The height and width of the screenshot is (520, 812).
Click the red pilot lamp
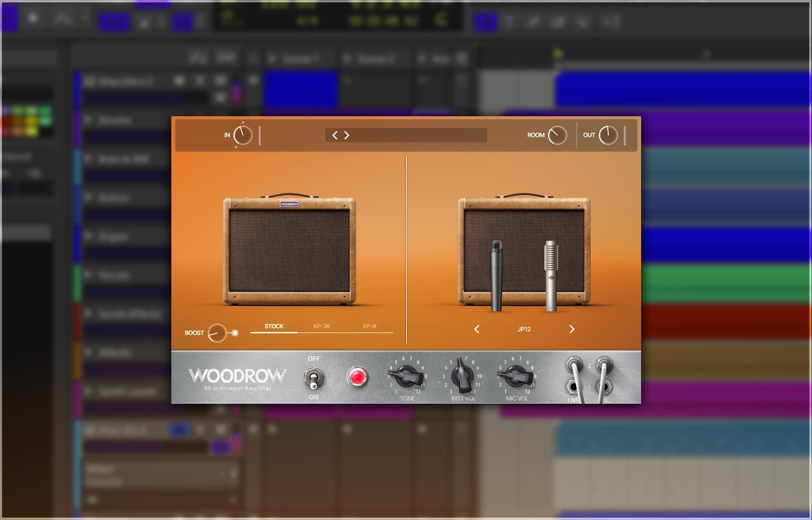click(357, 377)
